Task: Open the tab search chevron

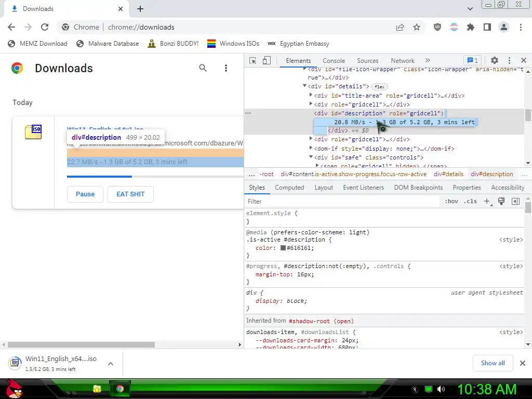Action: [x=470, y=9]
